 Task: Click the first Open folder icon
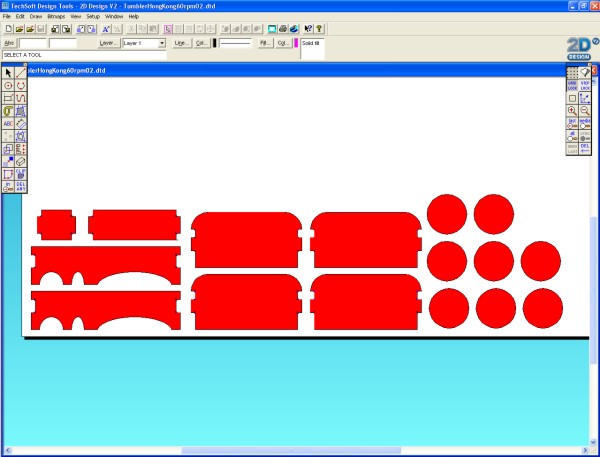coord(19,29)
